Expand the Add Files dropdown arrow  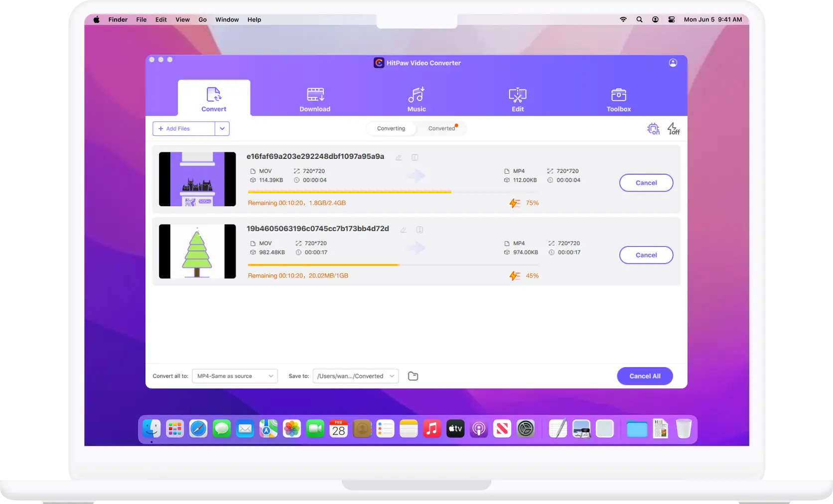tap(222, 128)
